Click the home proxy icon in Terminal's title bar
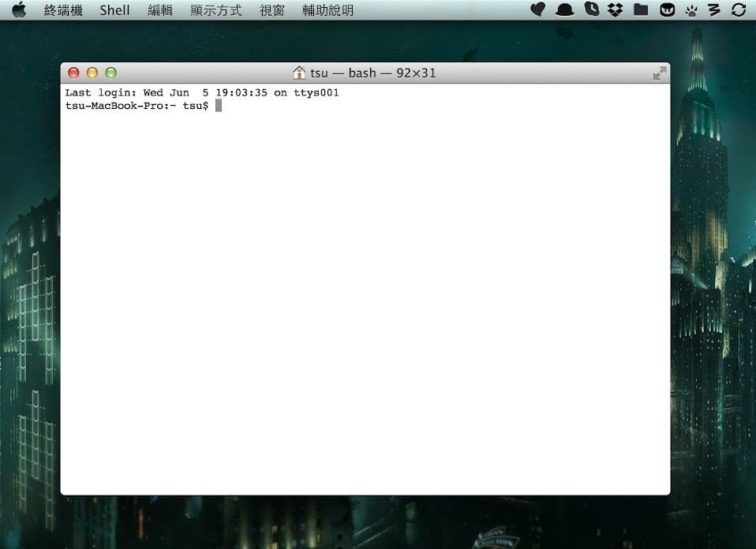This screenshot has height=549, width=756. [x=299, y=73]
